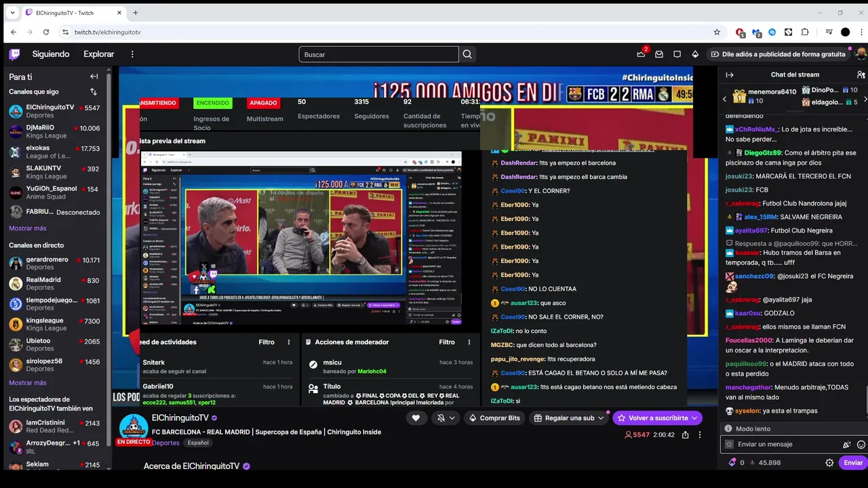Go to the Twitch home logo
868x488 pixels.
(x=14, y=54)
